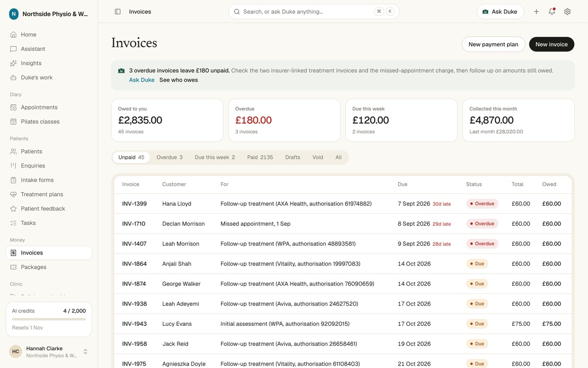Screen dimensions: 588x368
Task: Toggle the sidebar panel icon
Action: pyautogui.click(x=118, y=11)
